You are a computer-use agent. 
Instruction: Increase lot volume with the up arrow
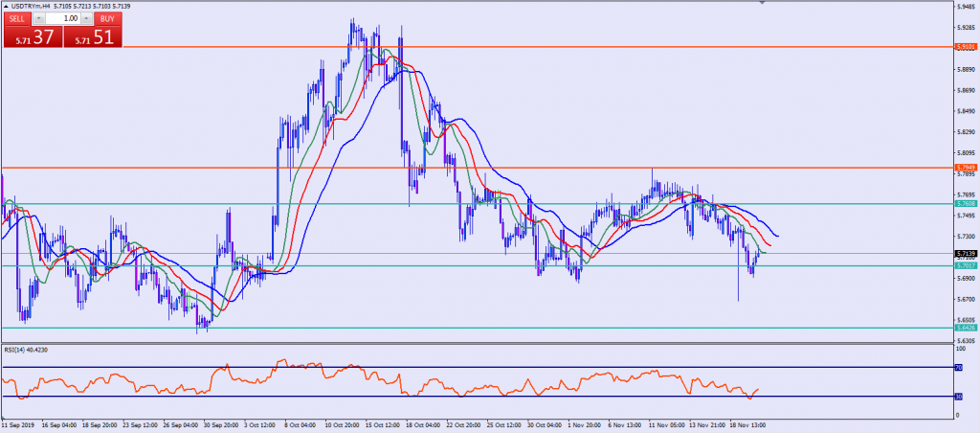coord(88,18)
